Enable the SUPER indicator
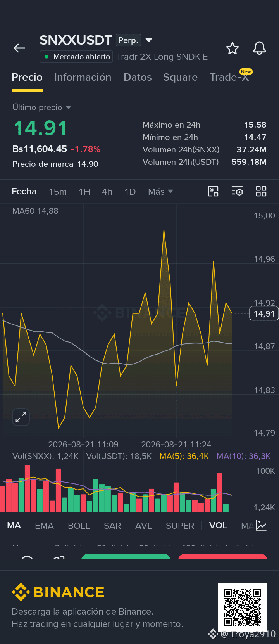Screen dimensions: 279x644 [x=180, y=526]
